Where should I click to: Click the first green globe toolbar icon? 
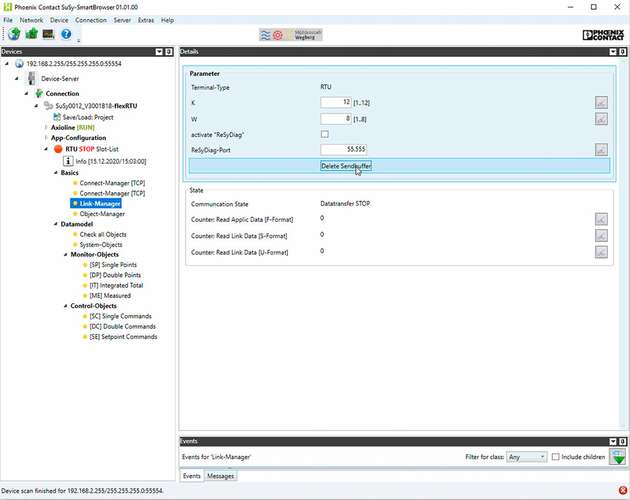tap(12, 34)
